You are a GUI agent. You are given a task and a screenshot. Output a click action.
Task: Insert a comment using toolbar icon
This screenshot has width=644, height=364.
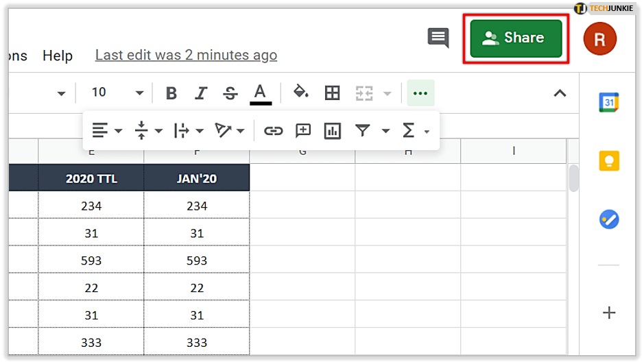coord(303,130)
